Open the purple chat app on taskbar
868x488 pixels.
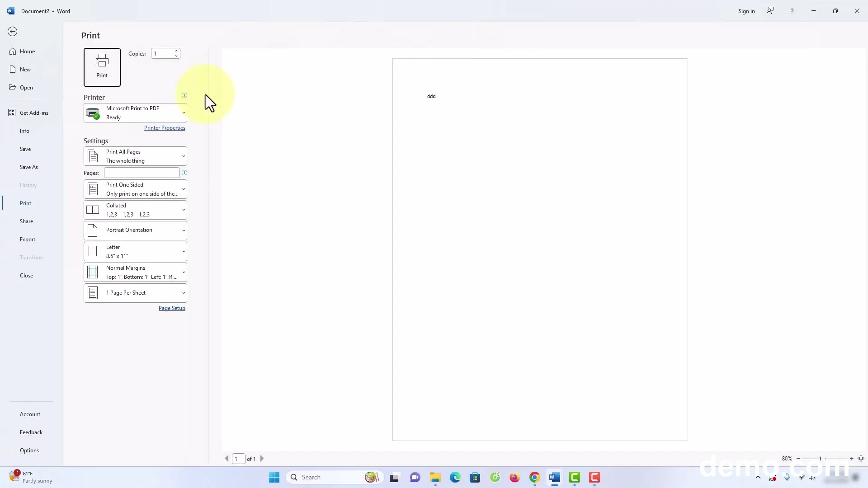(415, 478)
